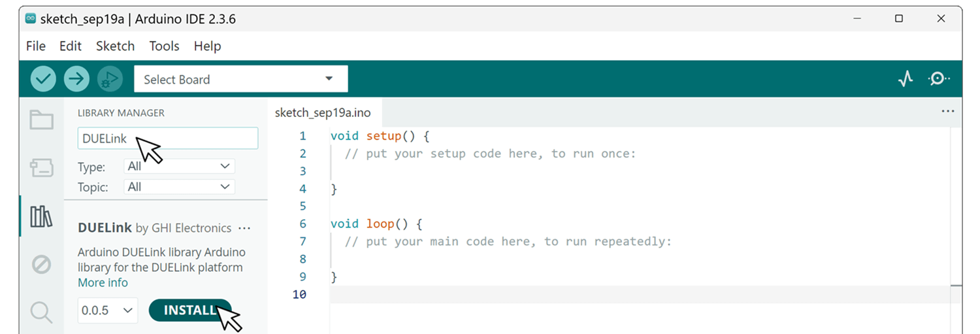Image resolution: width=980 pixels, height=334 pixels.
Task: Click the DUELink library search field
Action: pos(196,139)
